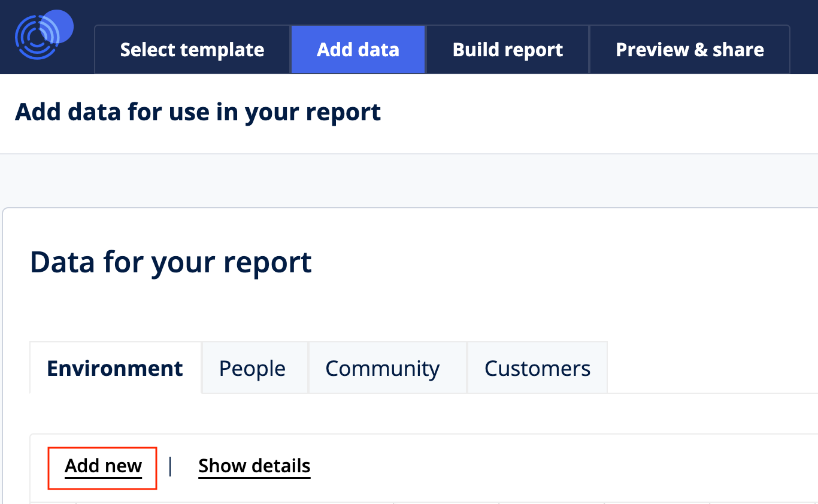The height and width of the screenshot is (504, 818).
Task: View the Customers data tab
Action: pos(537,368)
